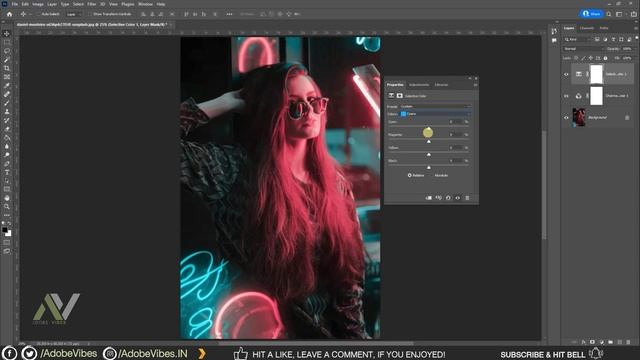Adjust the Black slider handle
The height and width of the screenshot is (360, 640).
(429, 167)
